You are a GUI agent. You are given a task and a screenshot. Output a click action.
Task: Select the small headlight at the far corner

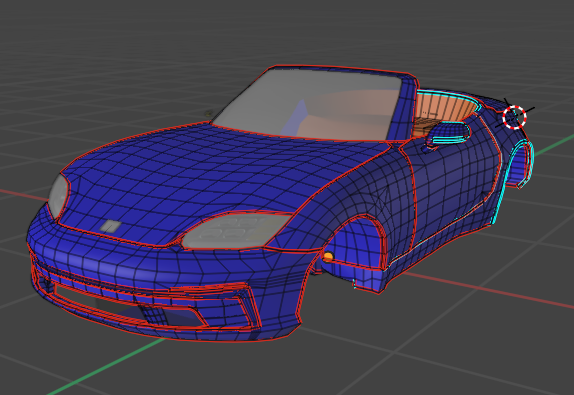58,196
